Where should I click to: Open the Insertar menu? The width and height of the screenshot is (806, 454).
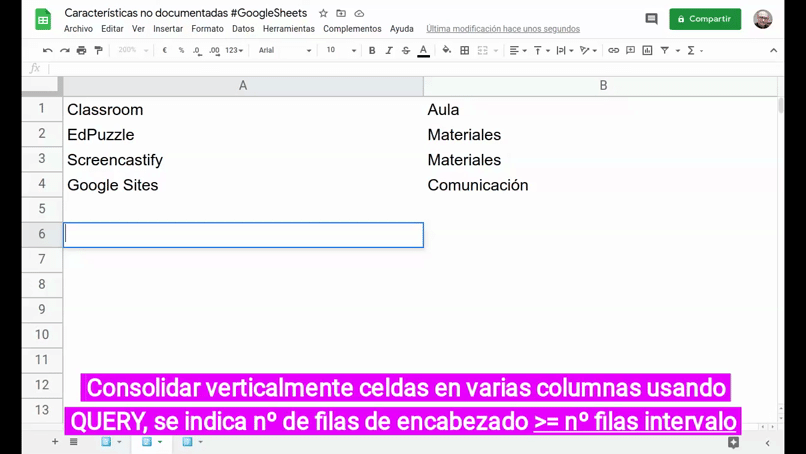tap(168, 29)
